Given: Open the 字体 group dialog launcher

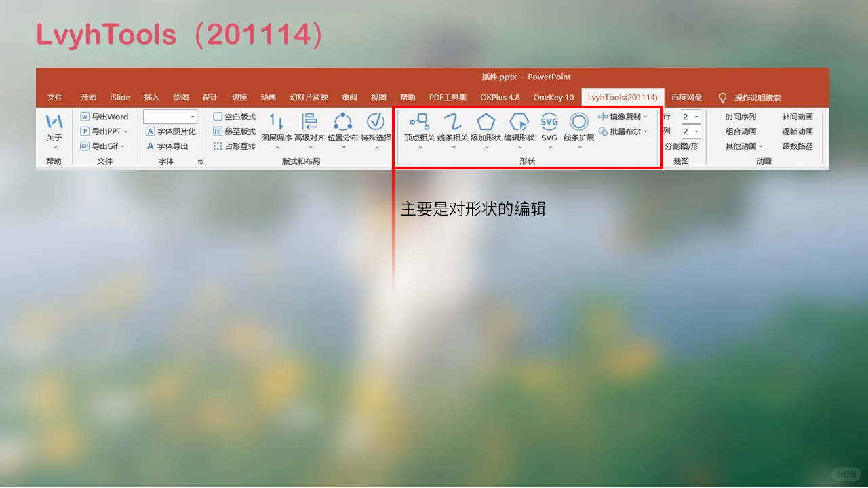Looking at the screenshot, I should point(200,162).
